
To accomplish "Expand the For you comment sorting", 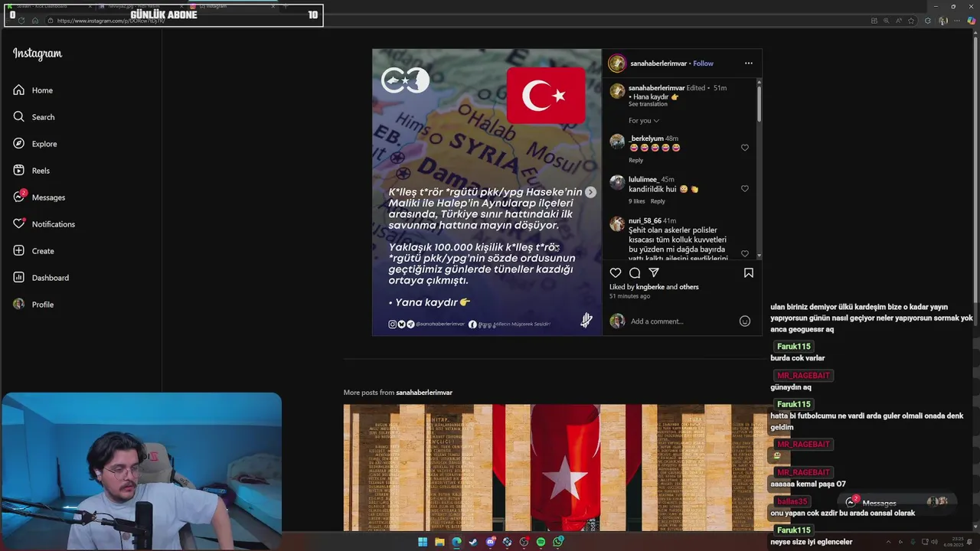I will 644,121.
